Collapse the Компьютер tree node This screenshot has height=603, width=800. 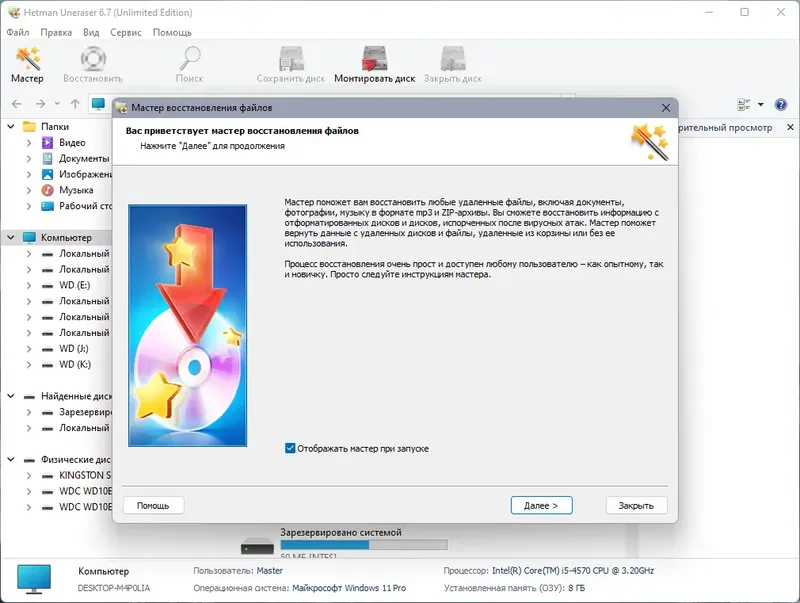point(11,237)
